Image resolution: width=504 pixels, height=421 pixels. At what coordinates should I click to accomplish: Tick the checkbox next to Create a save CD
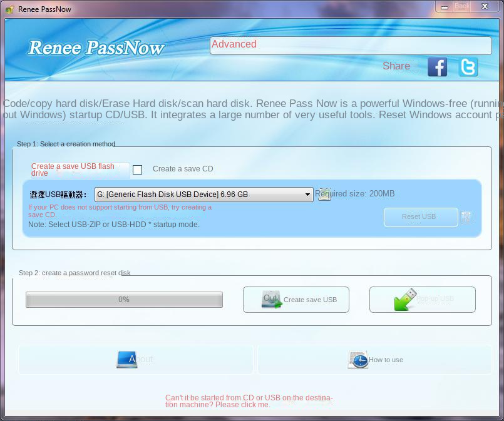pyautogui.click(x=137, y=170)
